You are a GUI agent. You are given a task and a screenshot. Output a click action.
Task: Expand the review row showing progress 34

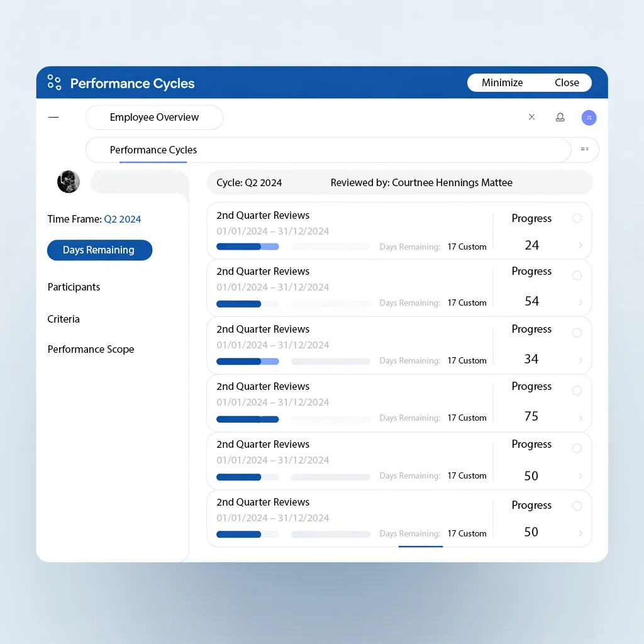pos(580,360)
